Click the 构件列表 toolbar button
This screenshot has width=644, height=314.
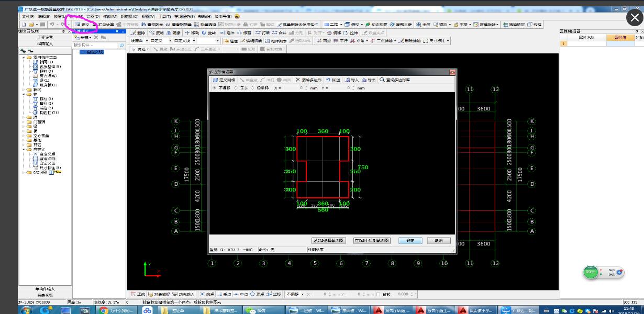click(275, 41)
